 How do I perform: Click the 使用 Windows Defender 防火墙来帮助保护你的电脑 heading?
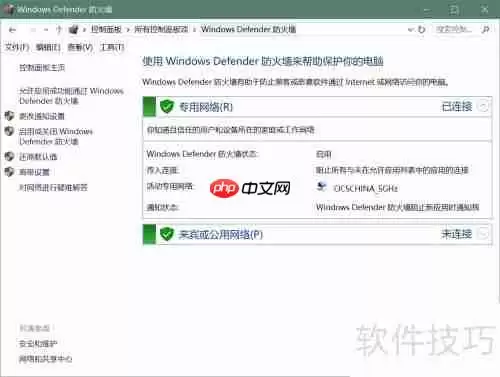tap(263, 61)
